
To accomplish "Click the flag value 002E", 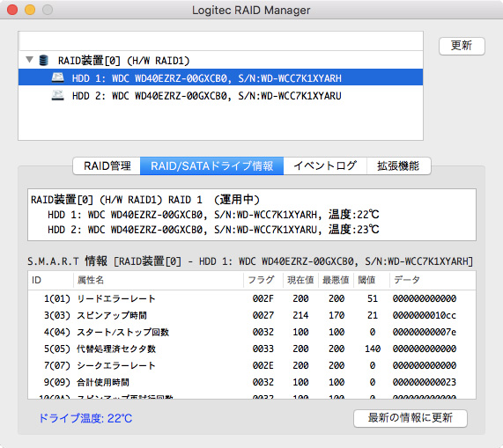I will pyautogui.click(x=263, y=365).
